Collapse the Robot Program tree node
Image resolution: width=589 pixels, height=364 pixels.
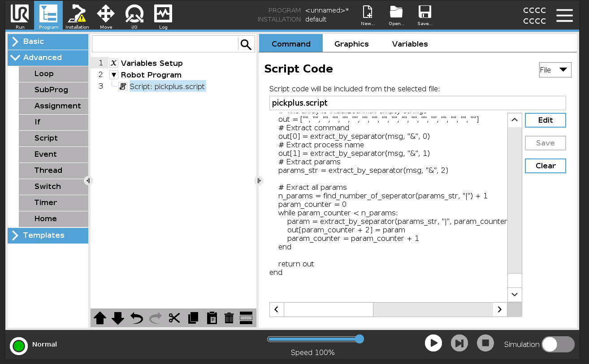[113, 75]
